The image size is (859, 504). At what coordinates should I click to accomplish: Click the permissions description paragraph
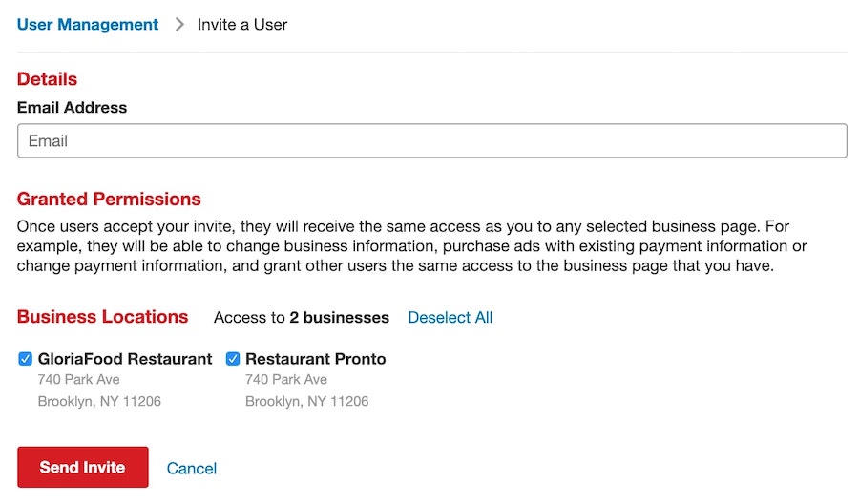410,246
